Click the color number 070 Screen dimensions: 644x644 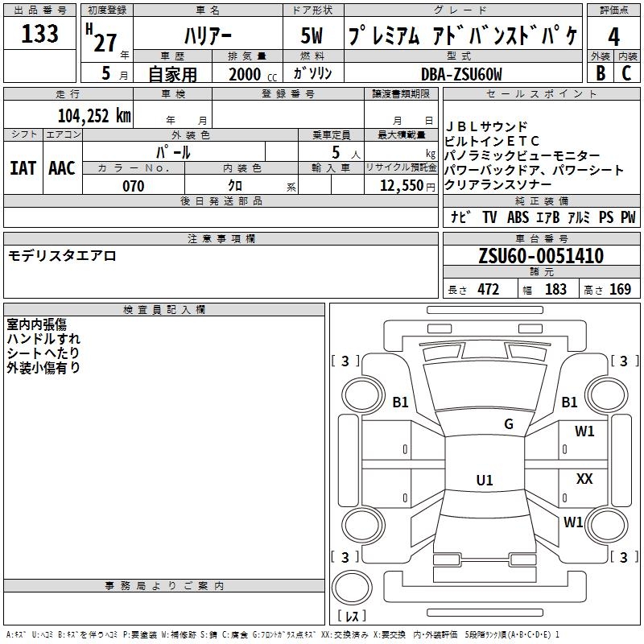pos(134,186)
